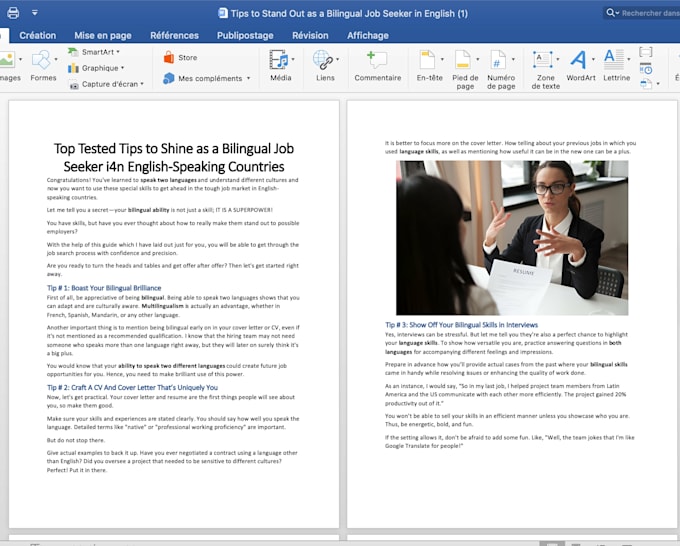Expand the Mes compléments dropdown arrow
This screenshot has height=546, width=680.
click(248, 78)
